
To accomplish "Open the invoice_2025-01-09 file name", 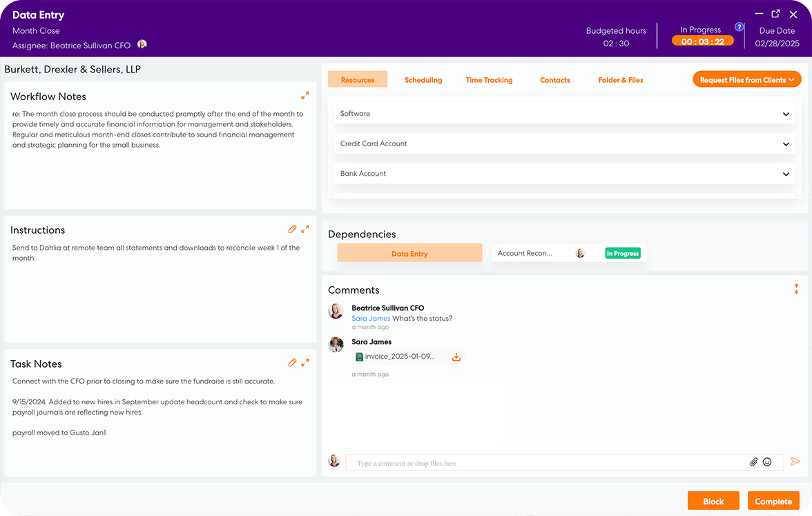I will point(399,357).
